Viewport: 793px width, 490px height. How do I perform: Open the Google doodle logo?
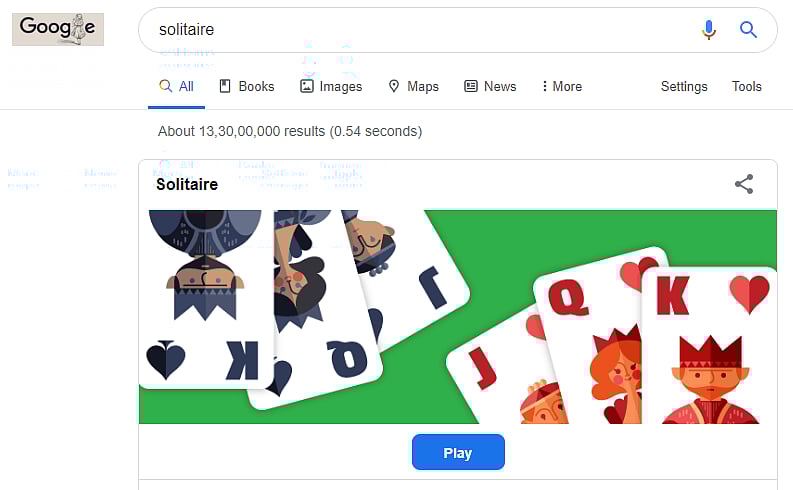click(58, 29)
